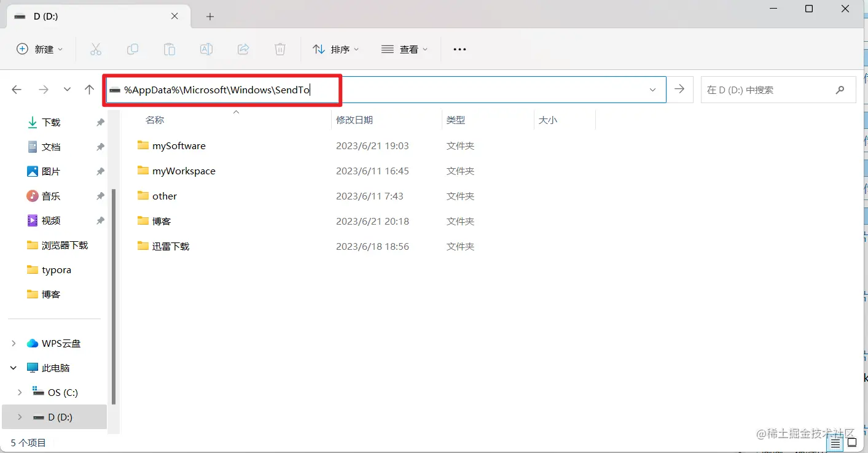Expand the OS (C:) drive node
Screen dimensions: 868x453
pyautogui.click(x=20, y=393)
